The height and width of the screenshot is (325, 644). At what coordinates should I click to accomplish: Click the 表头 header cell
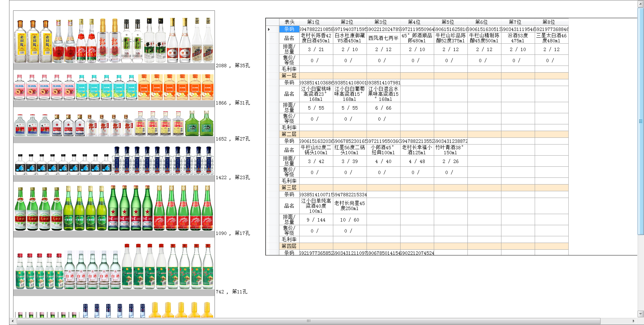(x=289, y=22)
